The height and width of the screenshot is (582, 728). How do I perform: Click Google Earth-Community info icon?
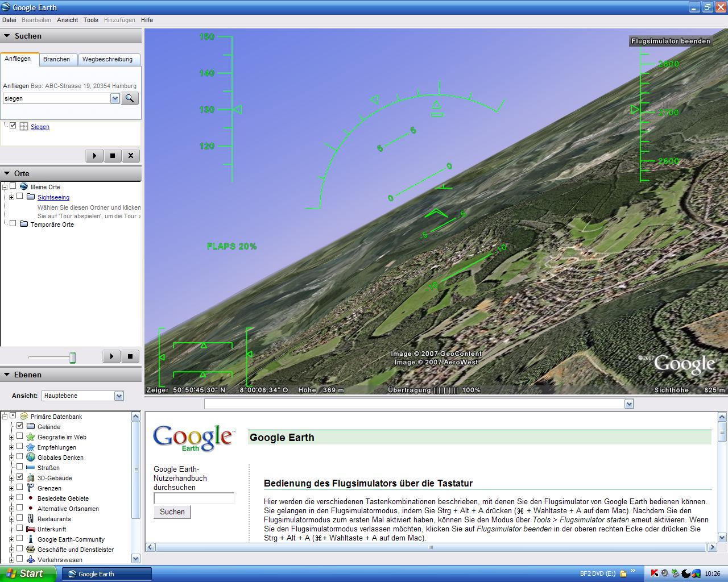(31, 539)
